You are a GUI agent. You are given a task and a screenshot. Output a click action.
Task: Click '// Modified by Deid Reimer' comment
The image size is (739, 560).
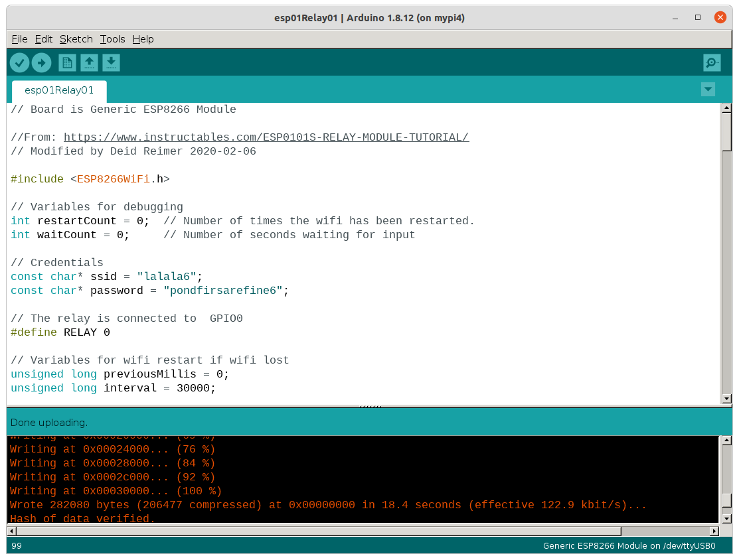point(133,151)
